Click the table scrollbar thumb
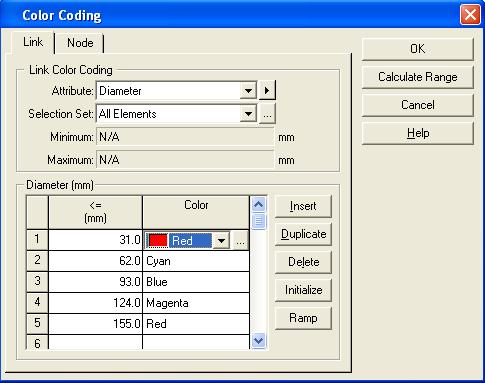The image size is (485, 383). (x=259, y=221)
